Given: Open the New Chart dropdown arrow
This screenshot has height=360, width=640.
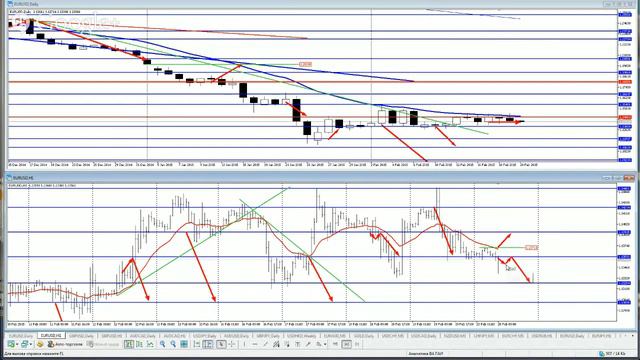Looking at the screenshot, I should [17, 344].
